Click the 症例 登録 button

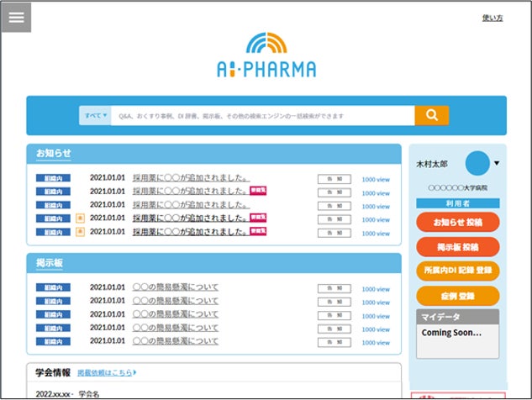pos(458,296)
